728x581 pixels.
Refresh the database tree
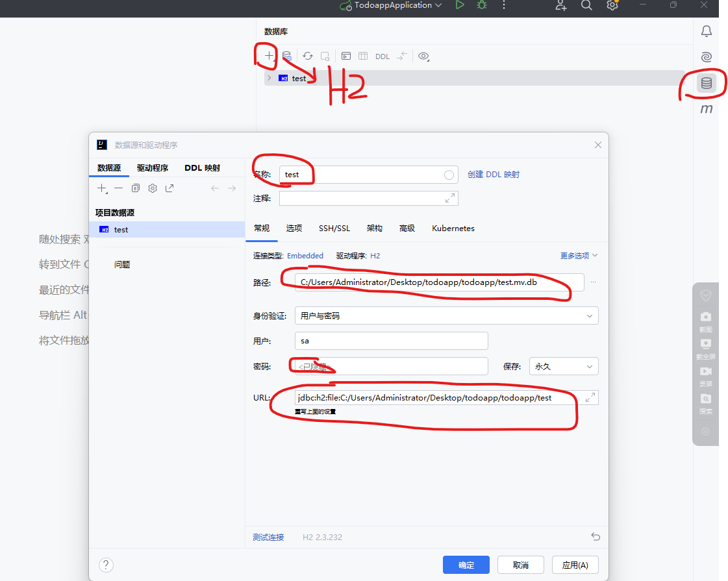point(308,56)
